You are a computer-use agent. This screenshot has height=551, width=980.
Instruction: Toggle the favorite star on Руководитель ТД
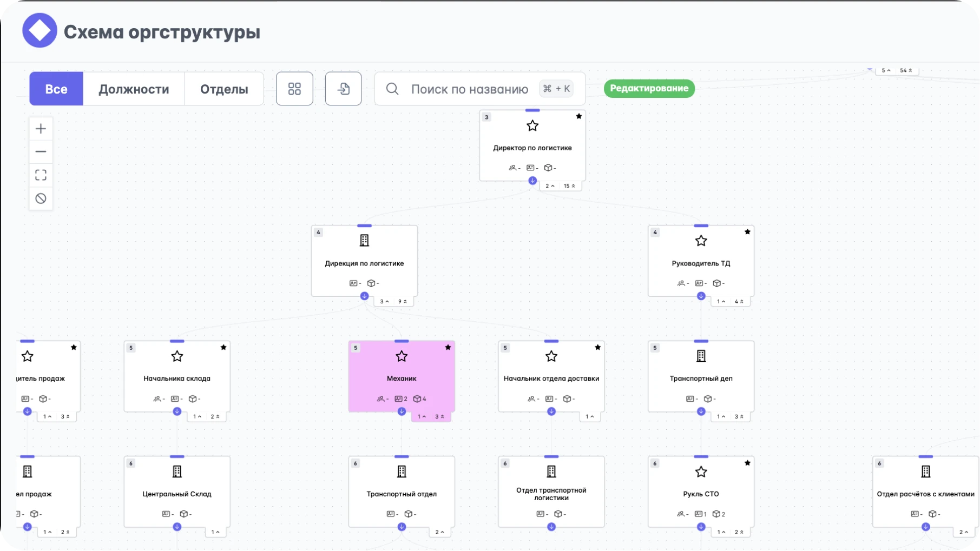tap(747, 231)
